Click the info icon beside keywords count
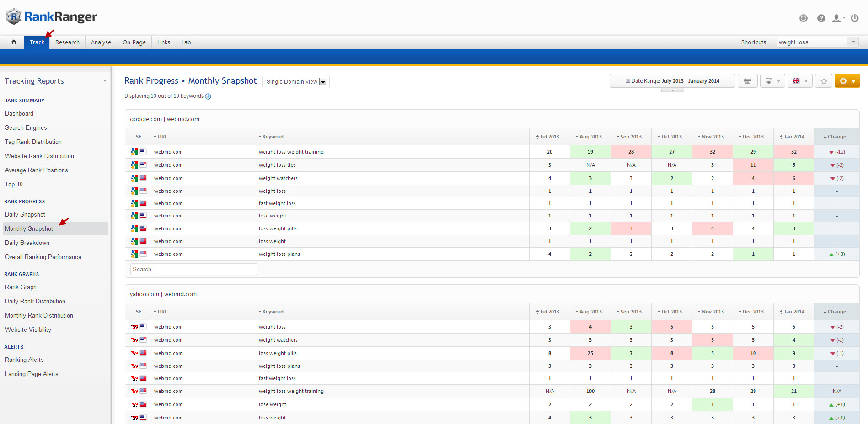Screen dimensions: 868x424 click(x=208, y=96)
